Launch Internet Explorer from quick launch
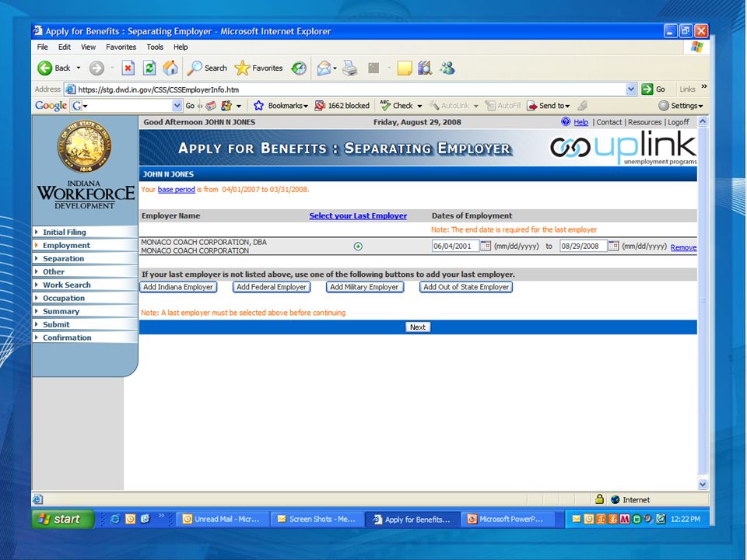 (x=115, y=519)
